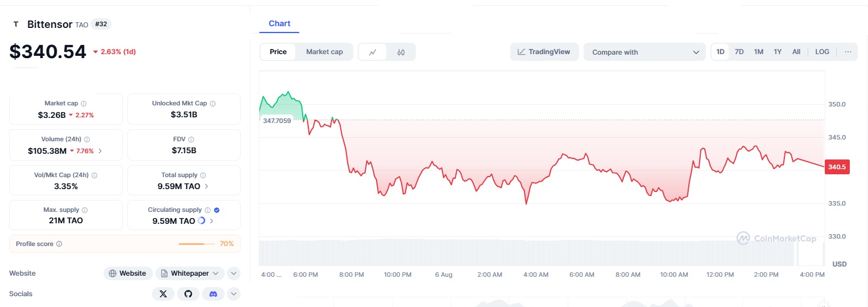Click the Bittensor TAO logo icon
The width and height of the screenshot is (868, 307).
pyautogui.click(x=15, y=24)
